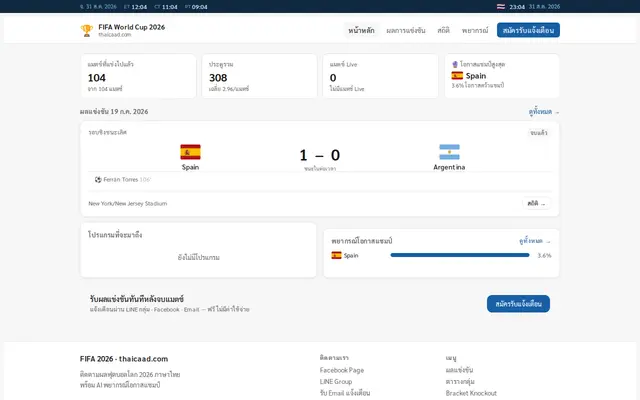Click the 23:04 Thailand time
The width and height of the screenshot is (640, 400).
(517, 7)
